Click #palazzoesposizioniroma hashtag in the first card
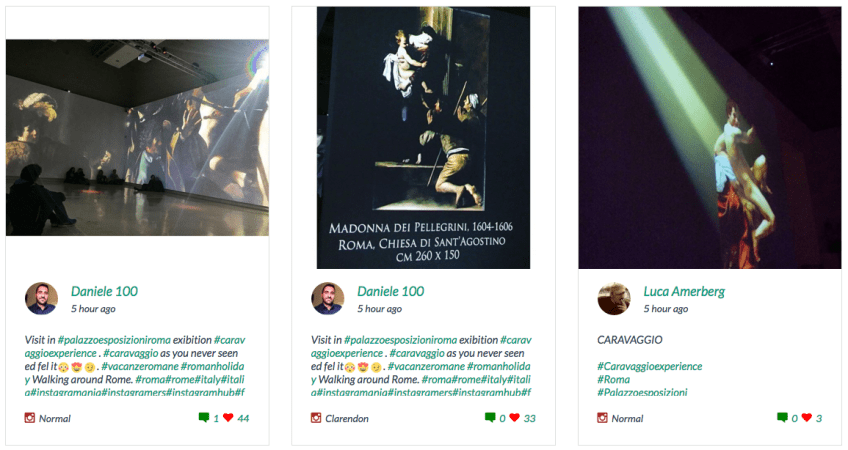The image size is (848, 450). coord(114,340)
